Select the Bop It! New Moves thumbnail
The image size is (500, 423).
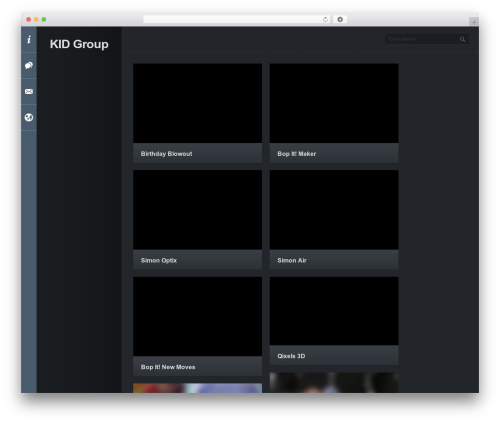(x=197, y=317)
